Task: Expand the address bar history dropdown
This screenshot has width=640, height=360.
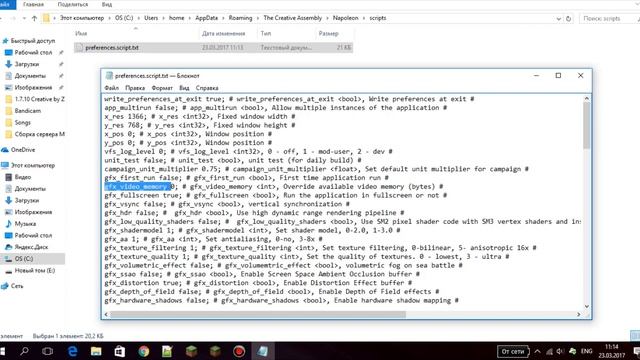Action: (x=558, y=18)
